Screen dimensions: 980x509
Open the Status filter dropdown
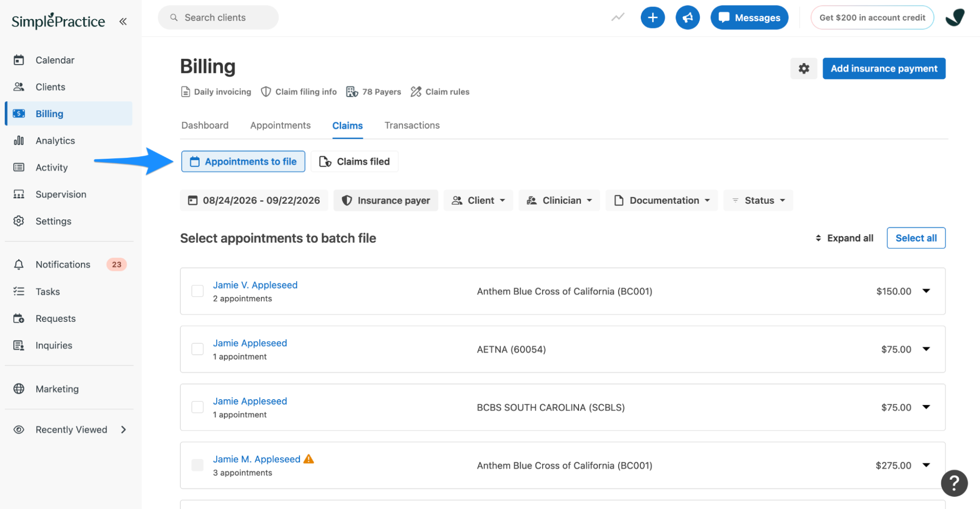click(x=758, y=200)
